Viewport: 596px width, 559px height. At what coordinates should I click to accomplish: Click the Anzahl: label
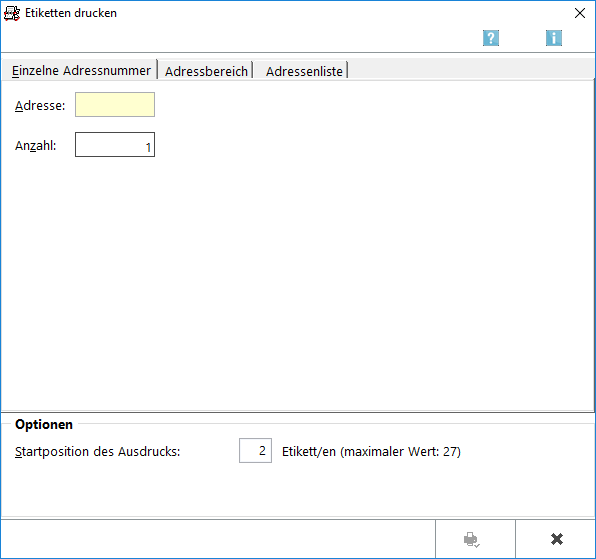pos(35,146)
